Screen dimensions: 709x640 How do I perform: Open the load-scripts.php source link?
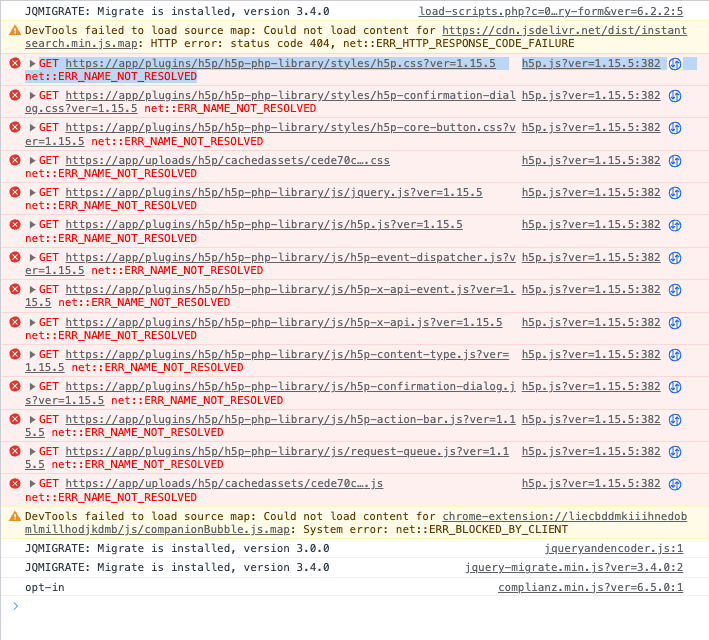550,11
